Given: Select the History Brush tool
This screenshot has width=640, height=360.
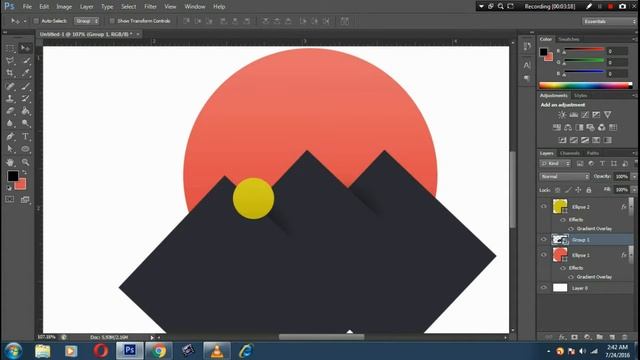Looking at the screenshot, I should (x=25, y=98).
